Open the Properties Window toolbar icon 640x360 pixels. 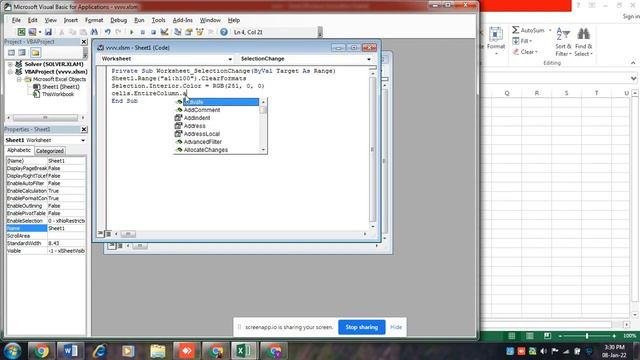[189, 32]
